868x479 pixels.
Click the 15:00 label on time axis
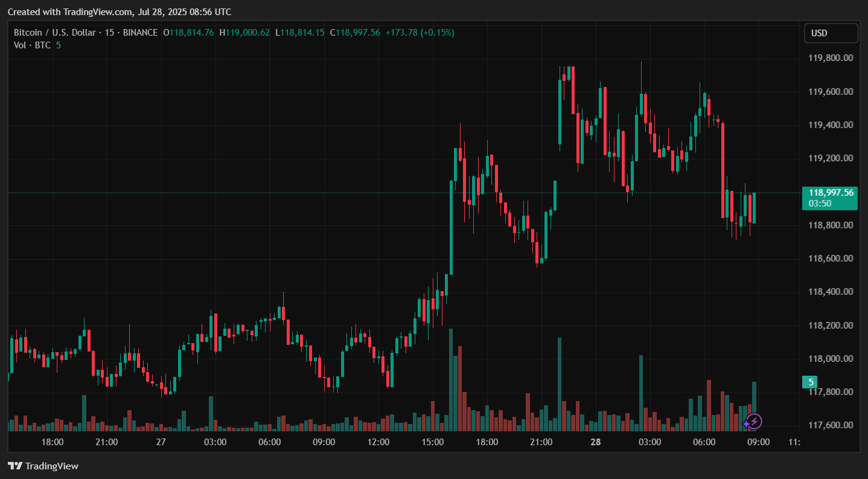click(433, 442)
